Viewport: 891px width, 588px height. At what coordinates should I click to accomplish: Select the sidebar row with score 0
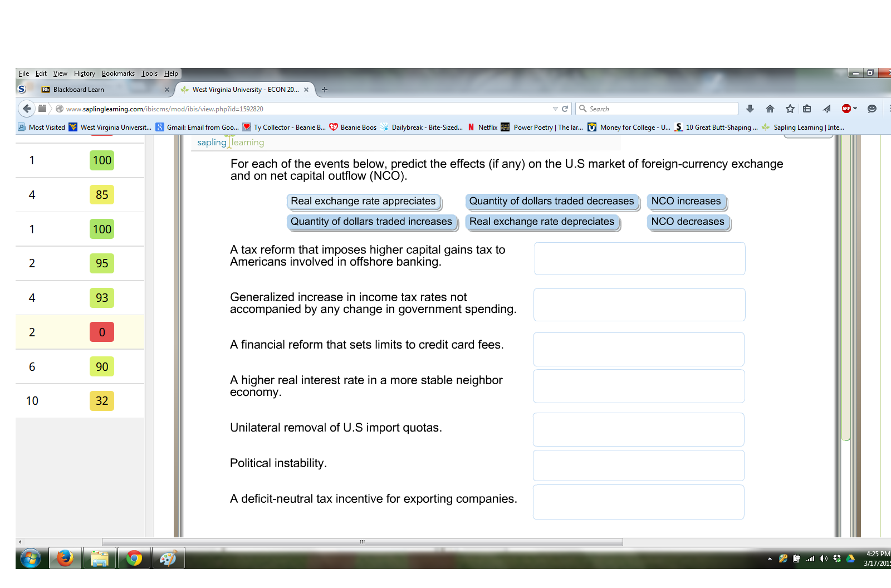[x=80, y=332]
